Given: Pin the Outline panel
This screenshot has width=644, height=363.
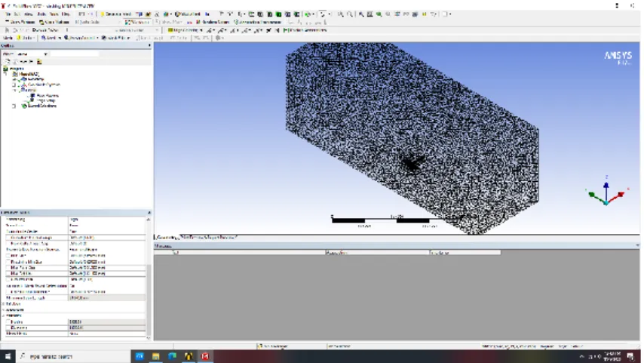Looking at the screenshot, I should (x=149, y=45).
